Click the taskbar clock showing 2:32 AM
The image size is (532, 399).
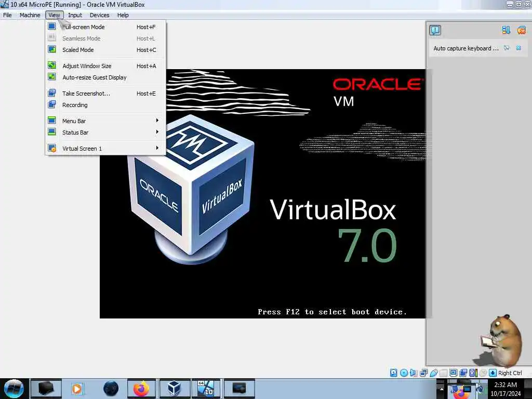(506, 389)
